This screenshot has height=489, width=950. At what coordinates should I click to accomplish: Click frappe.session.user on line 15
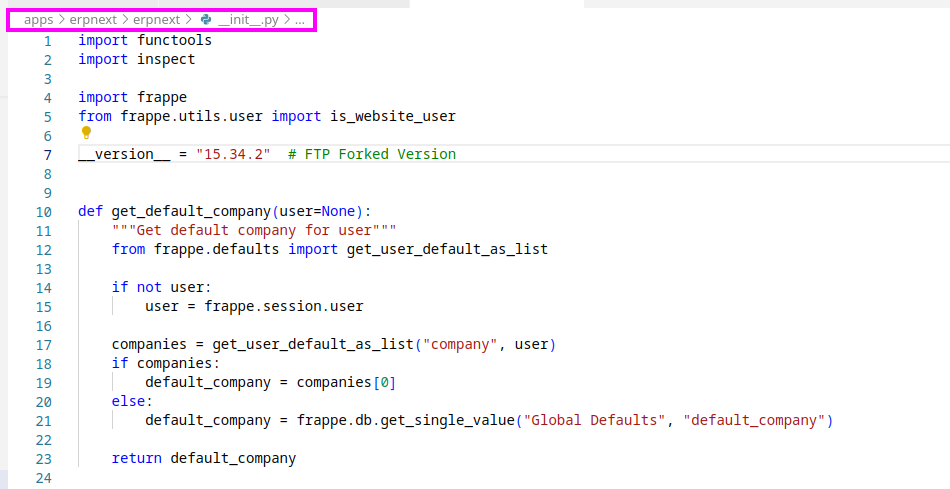tap(284, 307)
